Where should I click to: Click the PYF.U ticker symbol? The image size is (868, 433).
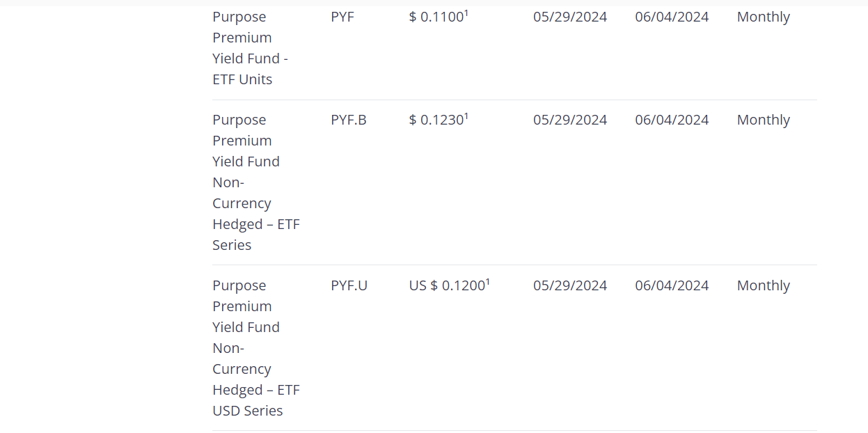(349, 285)
